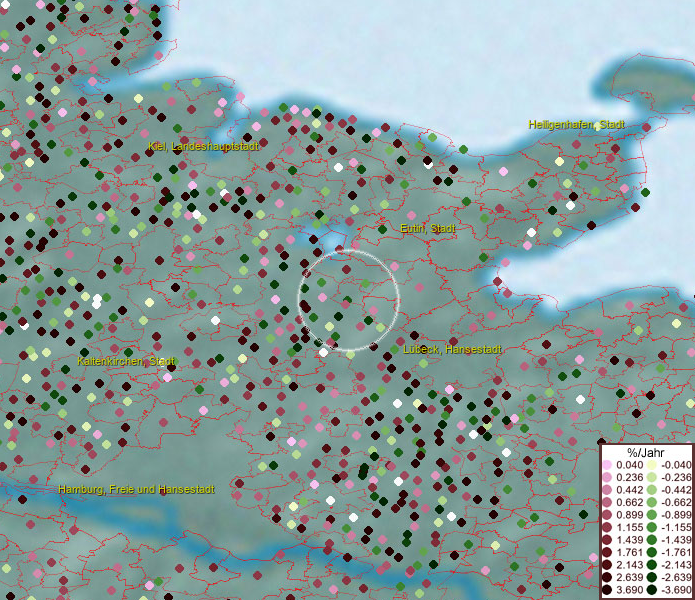Select the Lübeck, Hansestadt label

click(452, 349)
